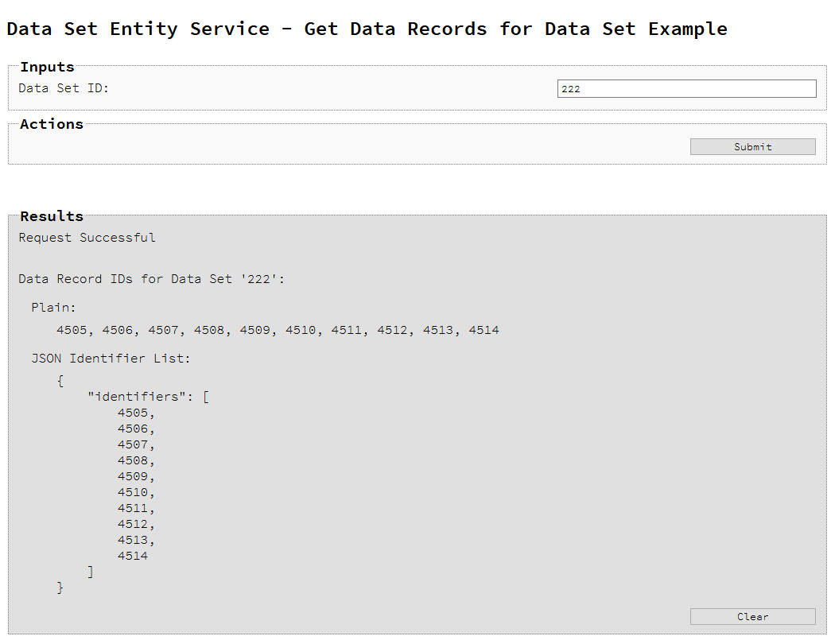The height and width of the screenshot is (644, 835).
Task: Click 4514 in the Plain comma-separated list
Action: tap(484, 330)
